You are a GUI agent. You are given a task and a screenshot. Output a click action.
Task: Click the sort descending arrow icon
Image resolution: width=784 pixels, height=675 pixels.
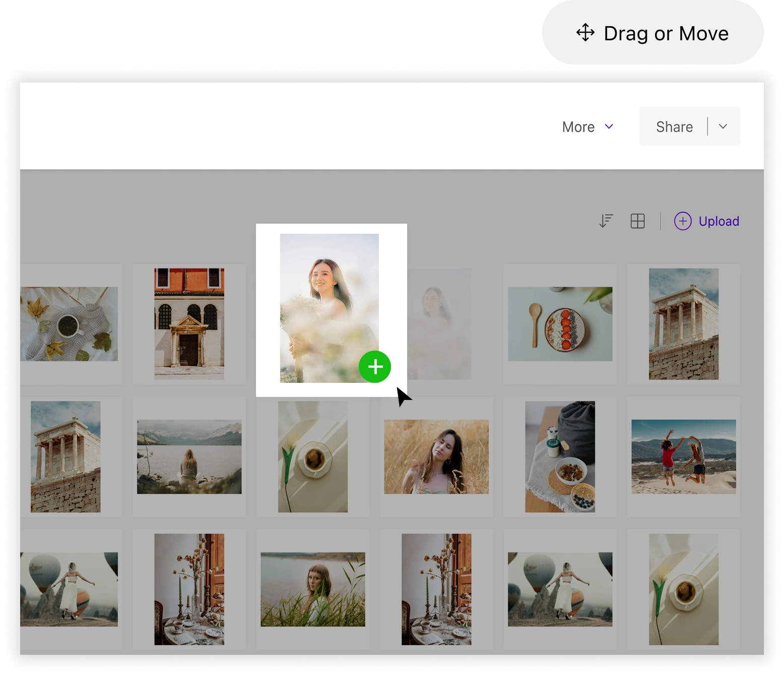(606, 221)
